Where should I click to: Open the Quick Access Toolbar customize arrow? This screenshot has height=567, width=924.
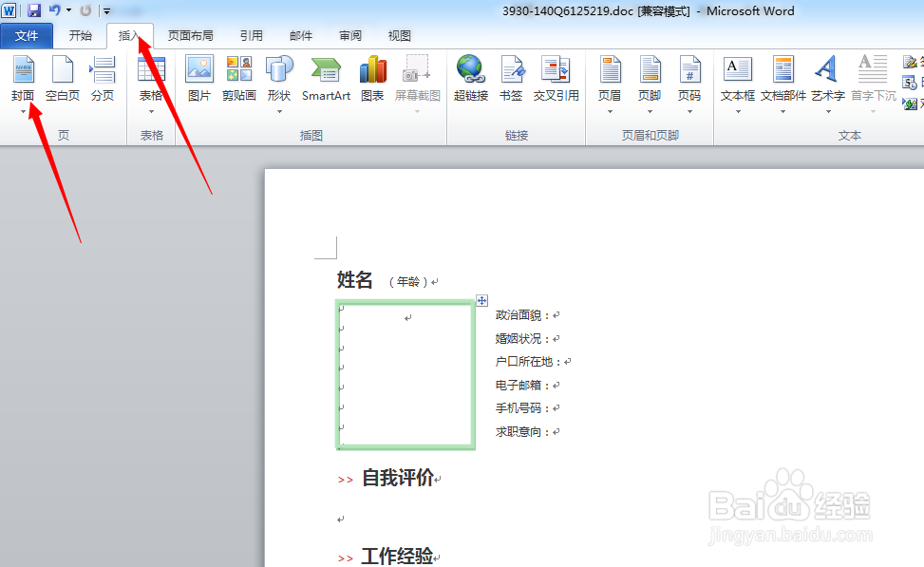pos(106,10)
